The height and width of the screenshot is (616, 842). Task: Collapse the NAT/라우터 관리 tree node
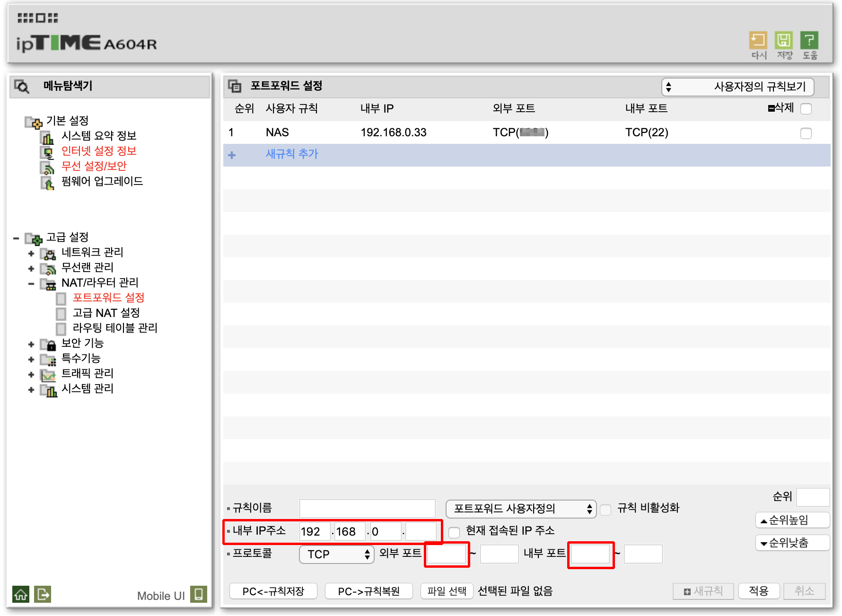coord(31,284)
